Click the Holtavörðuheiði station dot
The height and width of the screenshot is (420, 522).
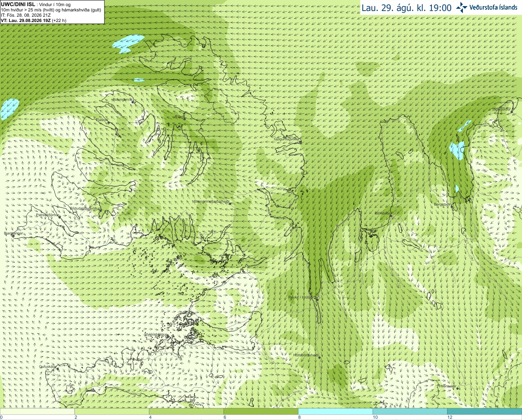(x=319, y=358)
